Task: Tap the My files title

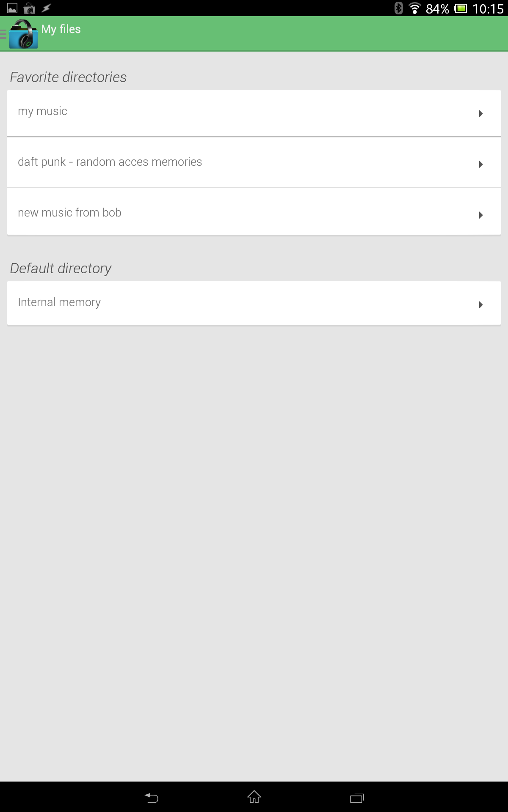Action: pos(61,29)
